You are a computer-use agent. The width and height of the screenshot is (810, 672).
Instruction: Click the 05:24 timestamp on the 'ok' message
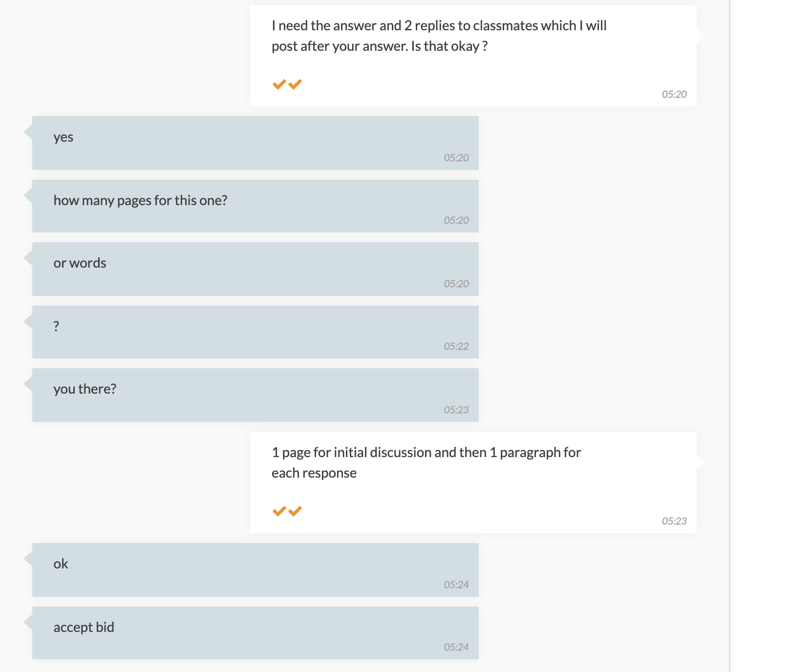[x=456, y=585]
